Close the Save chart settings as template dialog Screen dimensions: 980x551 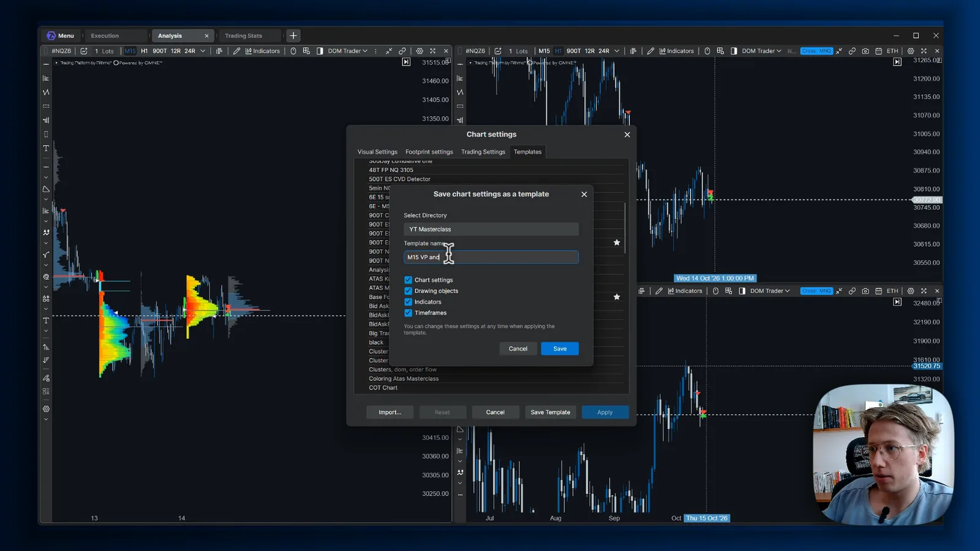pos(584,194)
